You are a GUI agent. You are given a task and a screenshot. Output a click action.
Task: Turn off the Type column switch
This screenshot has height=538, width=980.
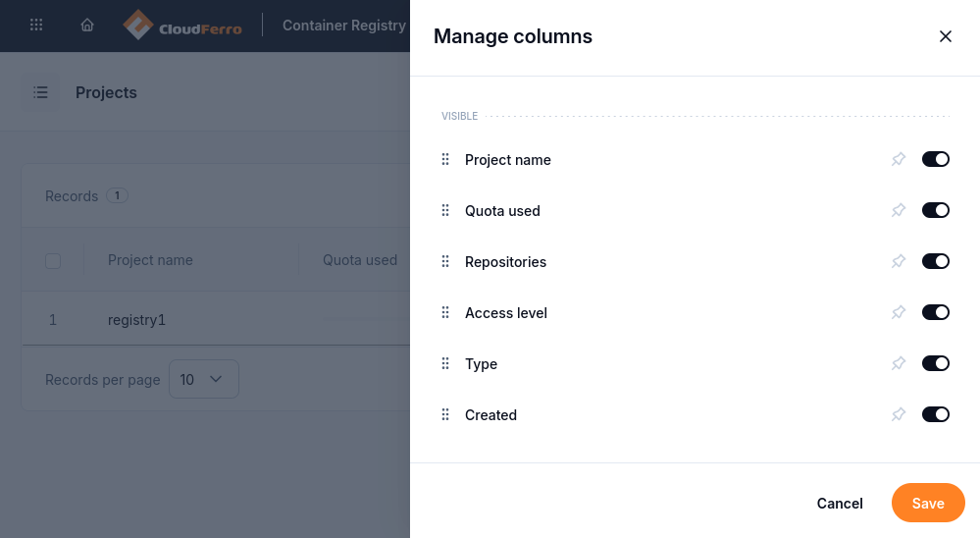coord(936,363)
